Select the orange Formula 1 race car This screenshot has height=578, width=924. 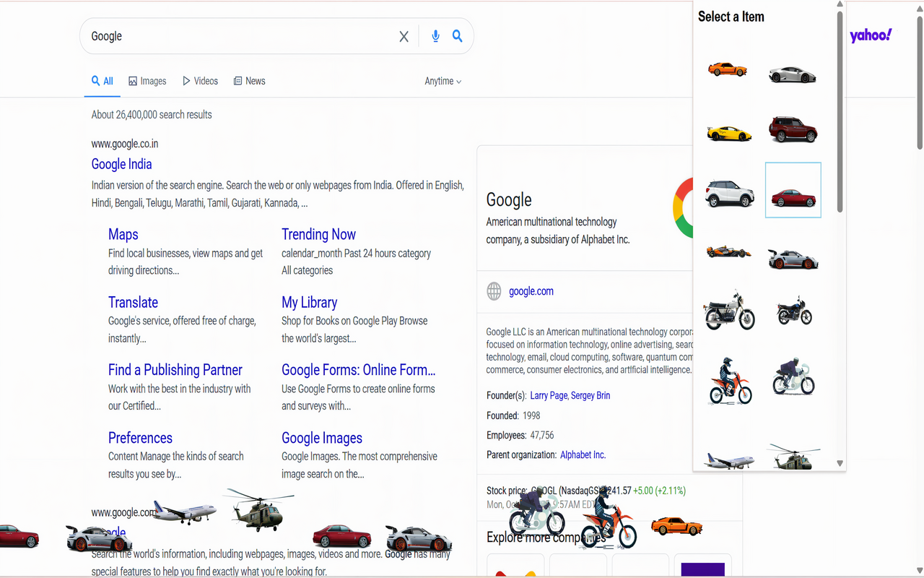point(728,252)
